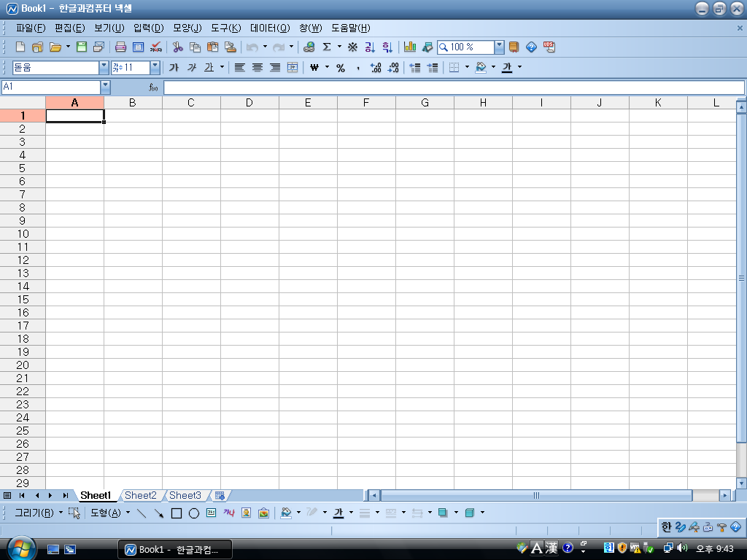Select row 10 header
The image size is (747, 560).
(23, 234)
